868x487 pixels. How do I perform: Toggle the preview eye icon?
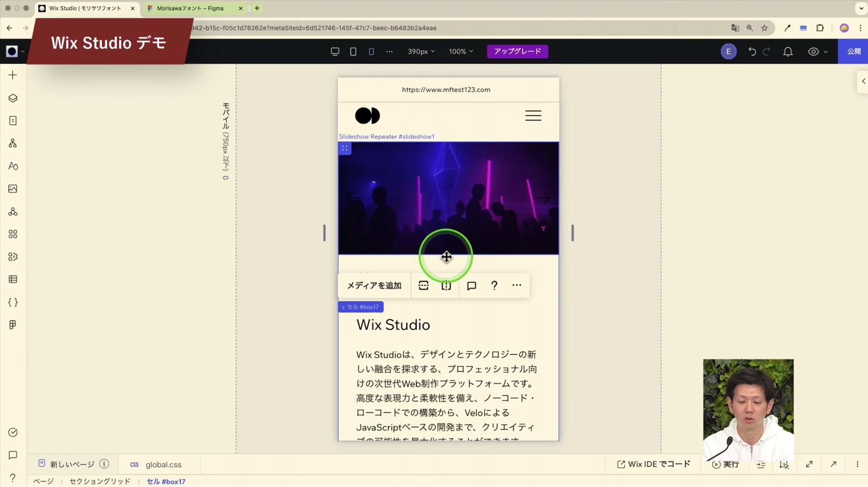813,52
